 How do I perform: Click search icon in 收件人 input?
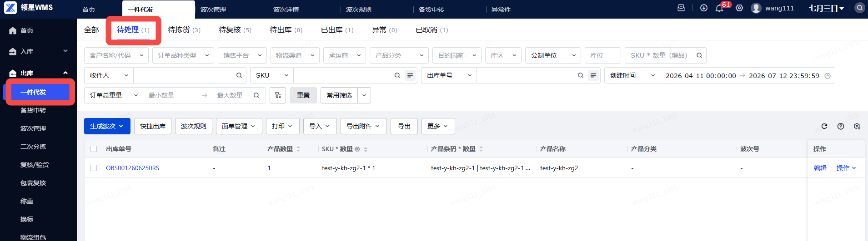pos(239,75)
